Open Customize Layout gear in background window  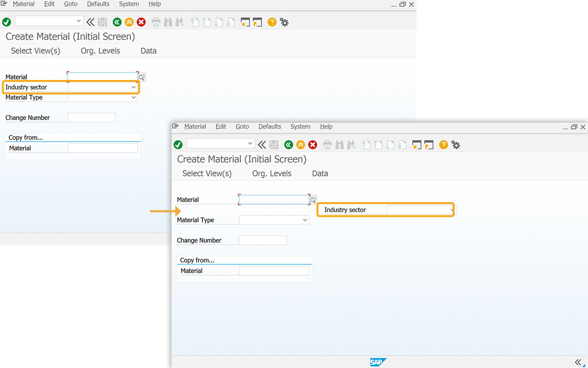point(284,22)
